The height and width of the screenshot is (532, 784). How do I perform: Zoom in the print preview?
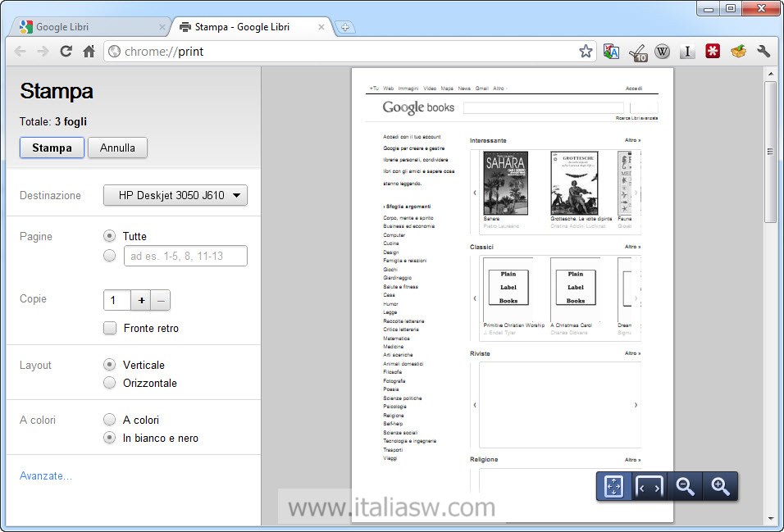pos(720,487)
